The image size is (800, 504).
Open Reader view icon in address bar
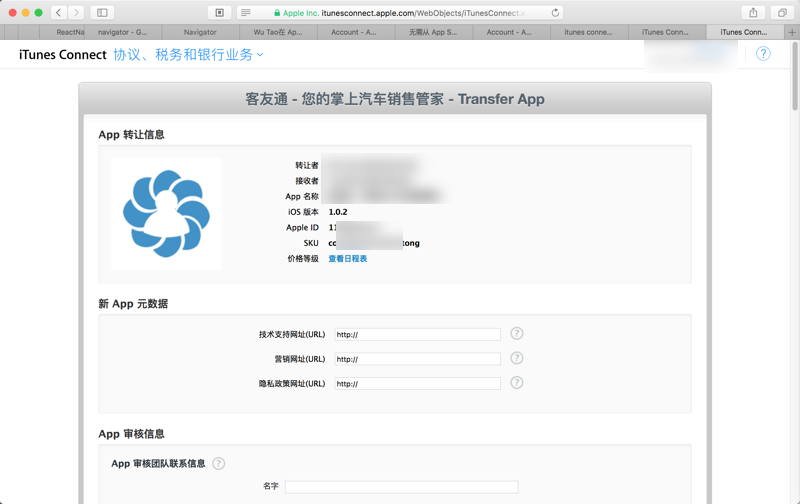[x=245, y=13]
